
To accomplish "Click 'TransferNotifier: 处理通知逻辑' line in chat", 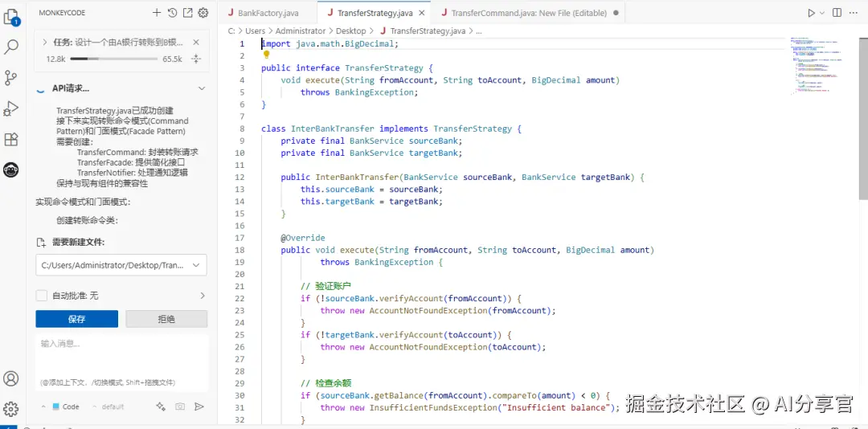I will pos(133,173).
